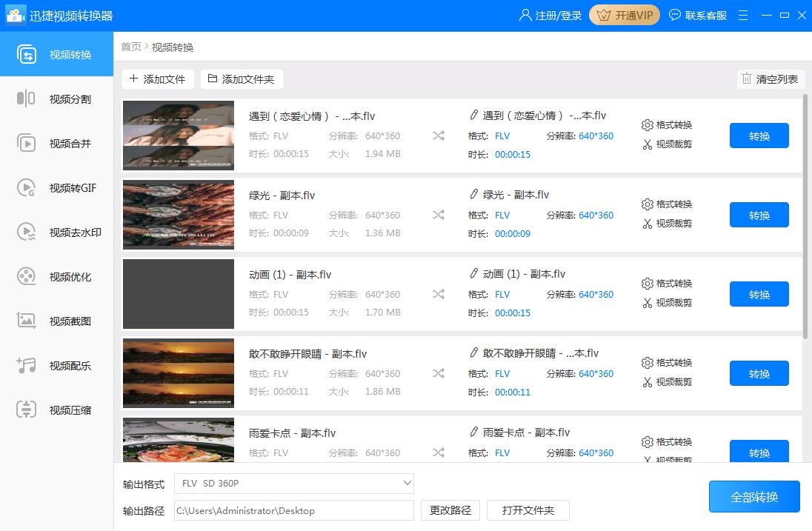The width and height of the screenshot is (812, 531).
Task: Switch to the 视频转GIF tool
Action: point(56,187)
